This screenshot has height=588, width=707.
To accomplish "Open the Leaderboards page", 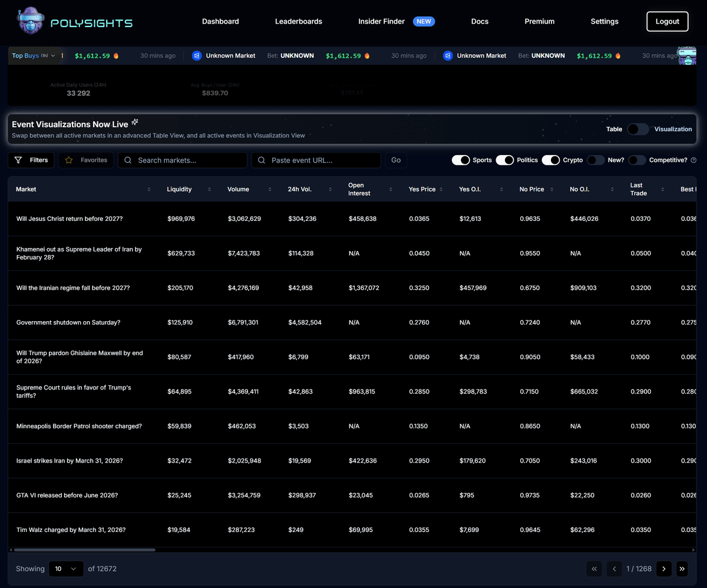I will [x=299, y=21].
